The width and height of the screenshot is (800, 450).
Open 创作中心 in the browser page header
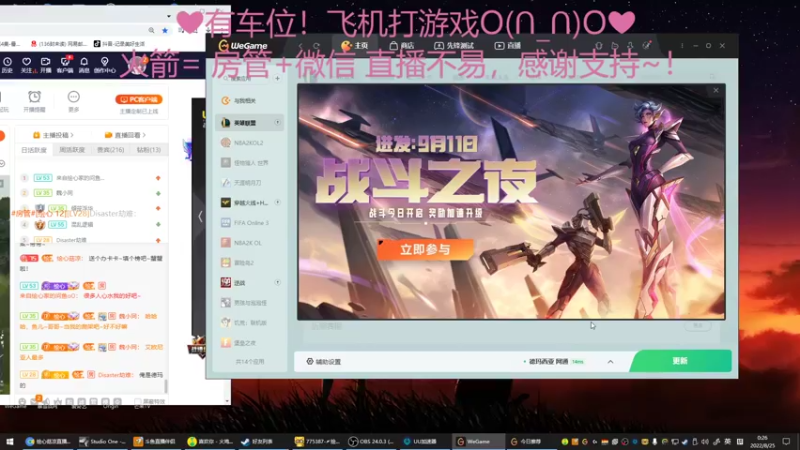pyautogui.click(x=105, y=65)
